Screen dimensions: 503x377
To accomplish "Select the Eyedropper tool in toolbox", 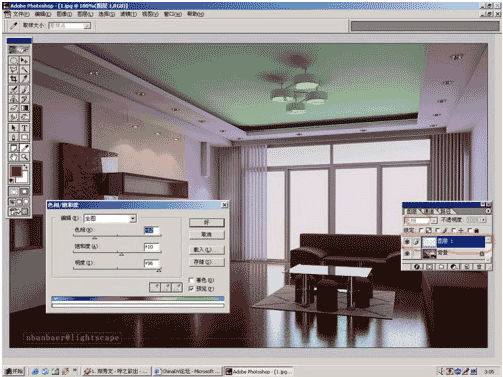I will [24, 148].
